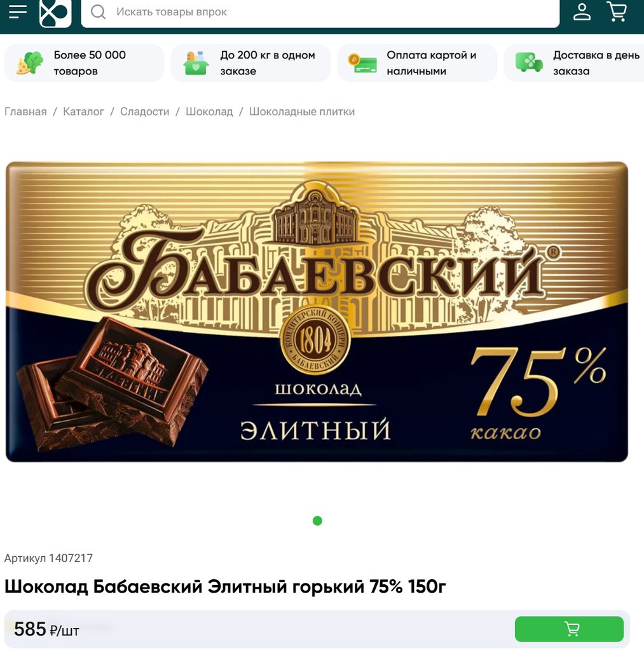Open 'Каталог' breadcrumb link
The image size is (644, 651).
point(83,112)
